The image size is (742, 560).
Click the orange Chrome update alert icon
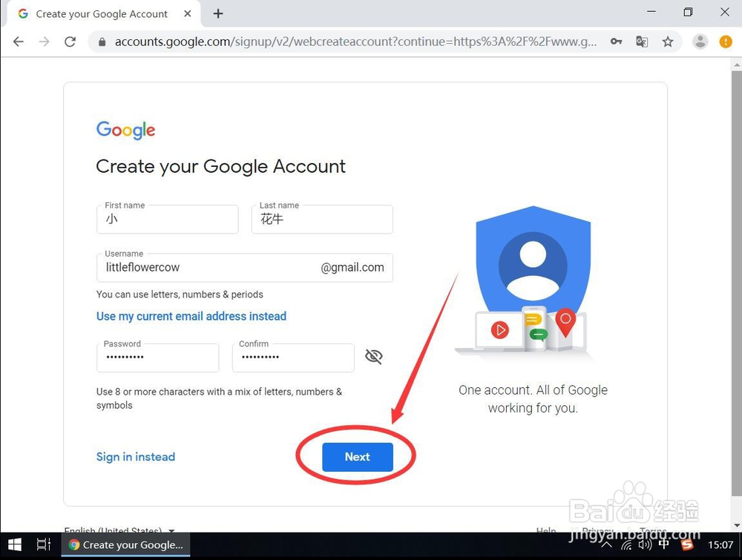[x=726, y=42]
